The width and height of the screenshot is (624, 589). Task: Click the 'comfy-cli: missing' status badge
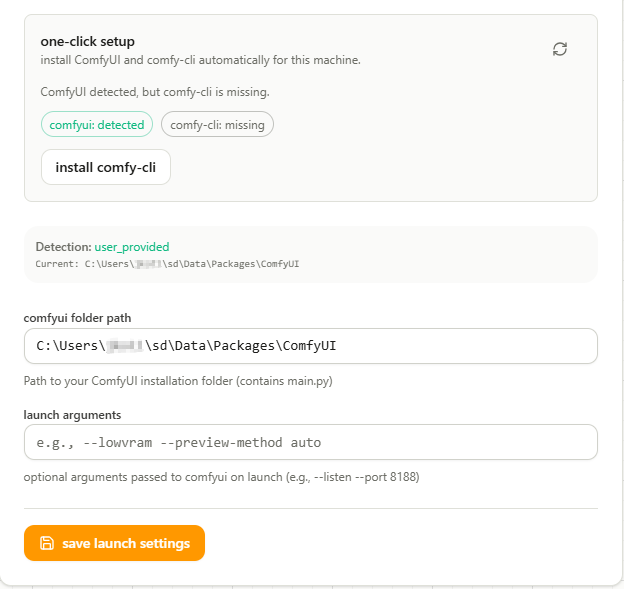tap(217, 125)
